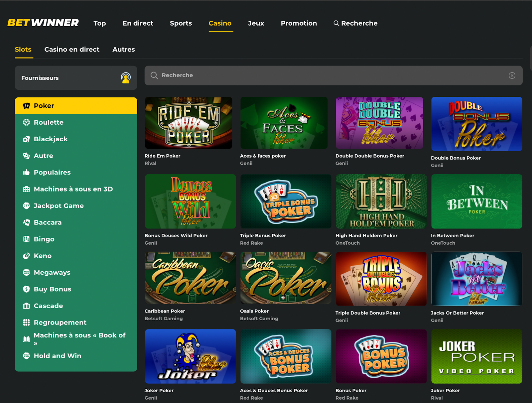The image size is (532, 403).
Task: Switch to the Autres tab
Action: tap(124, 50)
